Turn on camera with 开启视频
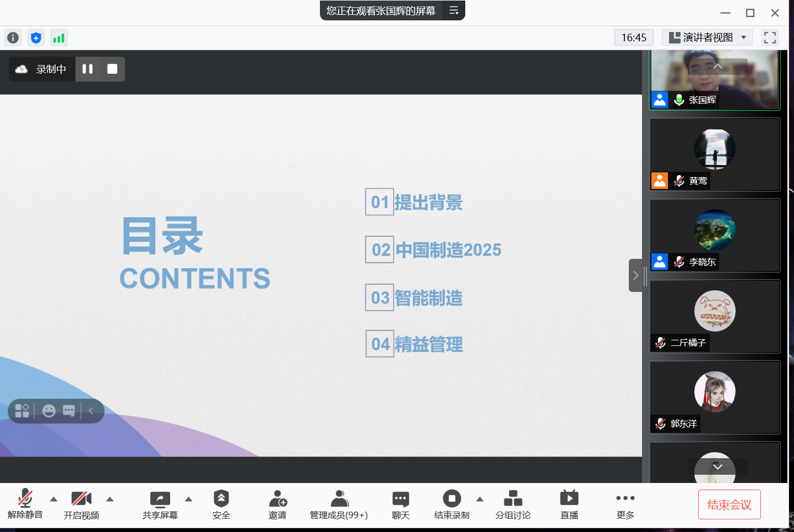 pos(81,504)
